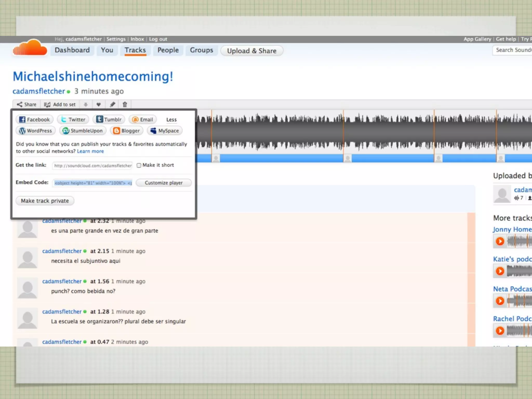Go to the Dashboard tab
532x399 pixels.
pos(72,50)
